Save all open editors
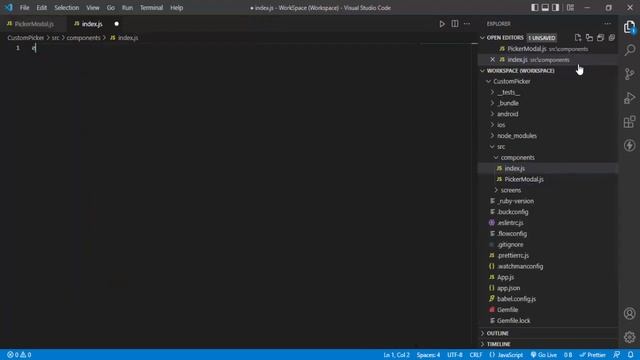This screenshot has width=640, height=360. [600, 38]
